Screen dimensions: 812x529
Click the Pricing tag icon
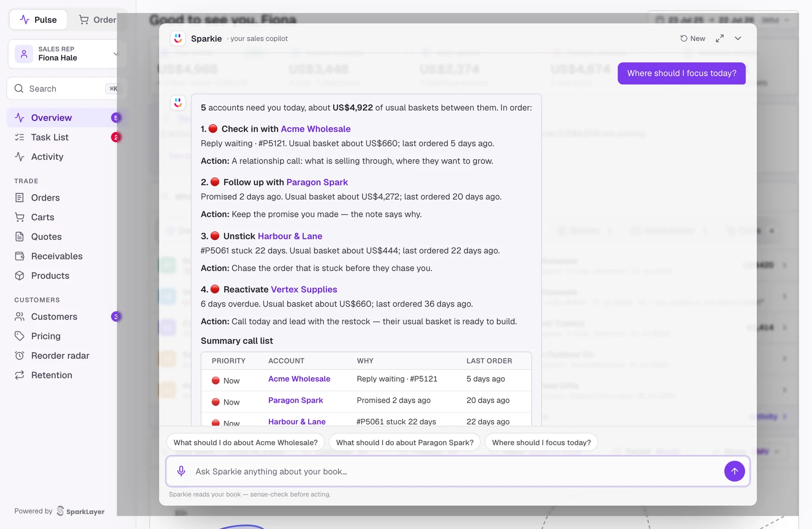pos(19,336)
